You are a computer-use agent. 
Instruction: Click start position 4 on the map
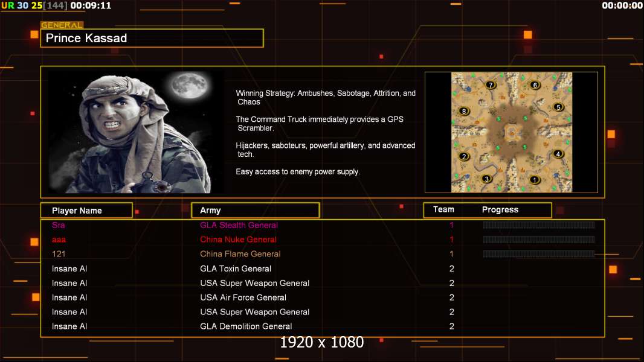(558, 154)
